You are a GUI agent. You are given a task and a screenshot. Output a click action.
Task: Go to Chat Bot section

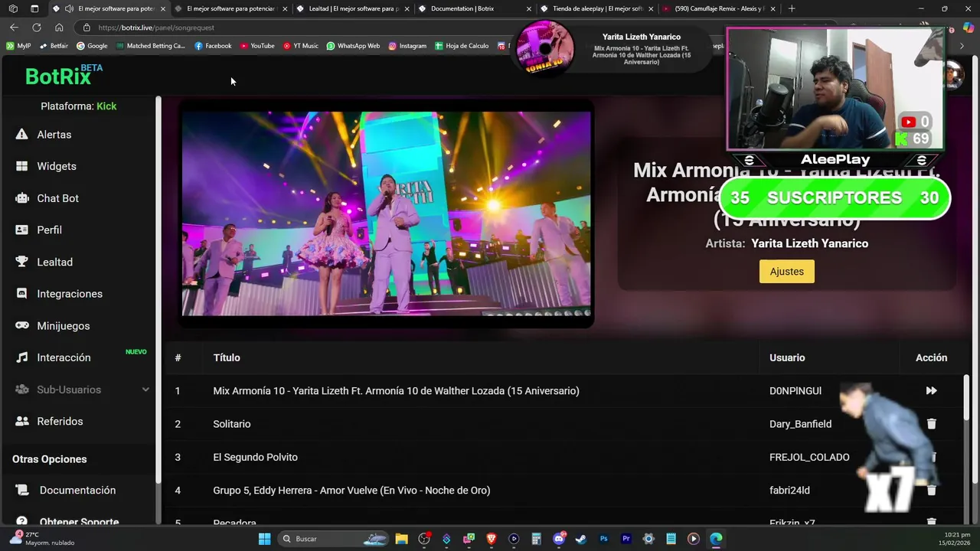(x=58, y=198)
